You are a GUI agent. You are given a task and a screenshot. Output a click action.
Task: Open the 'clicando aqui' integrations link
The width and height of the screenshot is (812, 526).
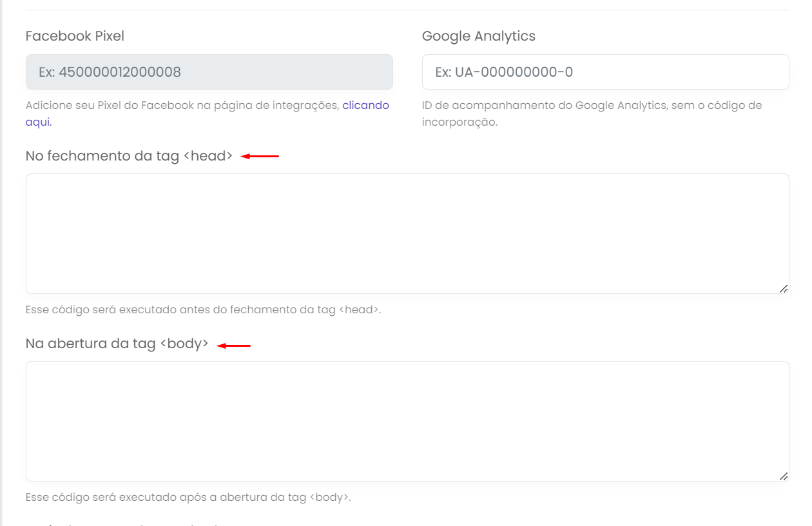365,105
